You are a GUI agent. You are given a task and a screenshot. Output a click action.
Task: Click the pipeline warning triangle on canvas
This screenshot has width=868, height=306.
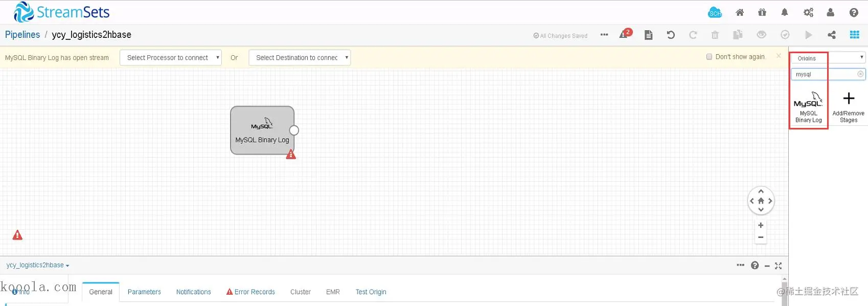(x=17, y=235)
